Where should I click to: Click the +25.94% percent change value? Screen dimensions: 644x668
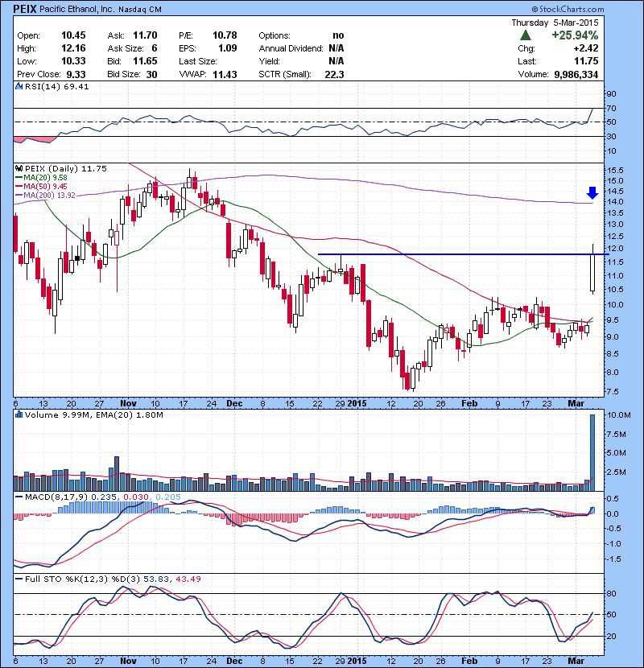tap(575, 35)
